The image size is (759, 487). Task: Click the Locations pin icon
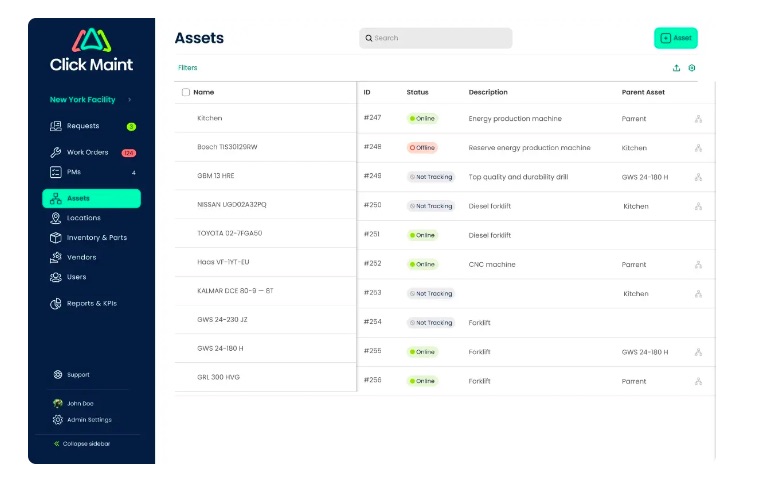pyautogui.click(x=56, y=218)
